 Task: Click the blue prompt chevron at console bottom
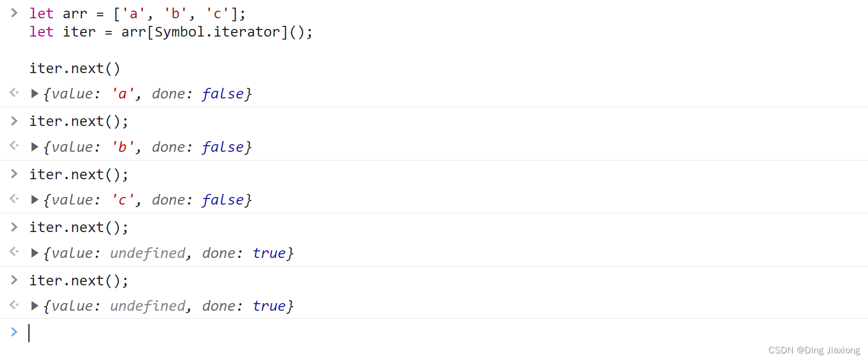pyautogui.click(x=14, y=332)
